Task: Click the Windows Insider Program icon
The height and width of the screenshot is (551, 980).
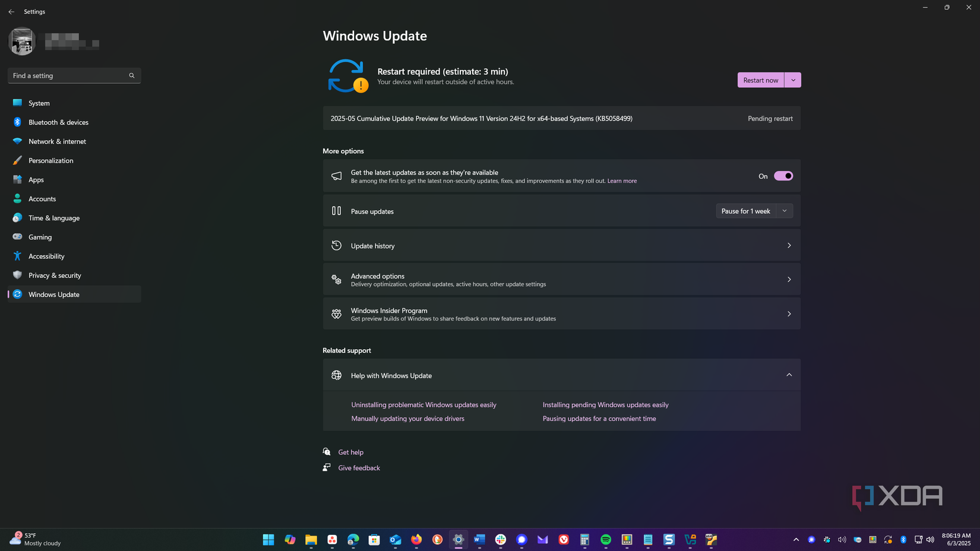Action: [336, 314]
